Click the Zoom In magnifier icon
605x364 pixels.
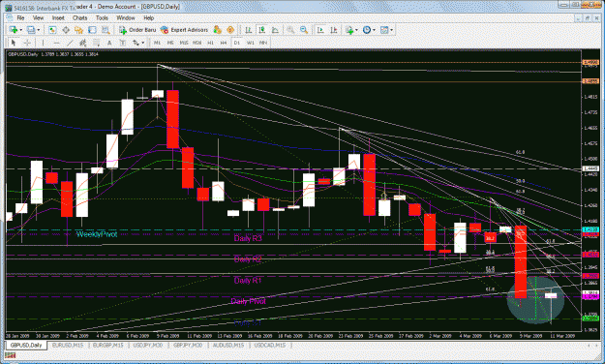(290, 30)
